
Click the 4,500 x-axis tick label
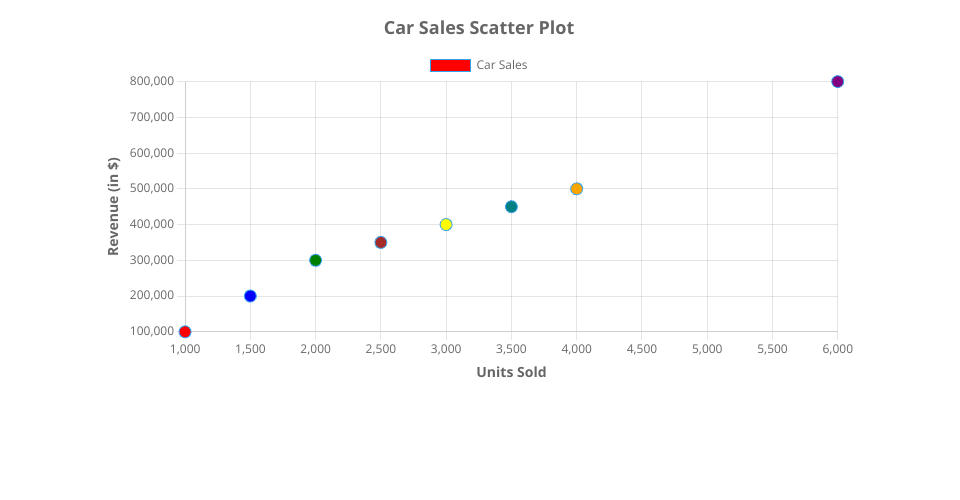(x=642, y=349)
